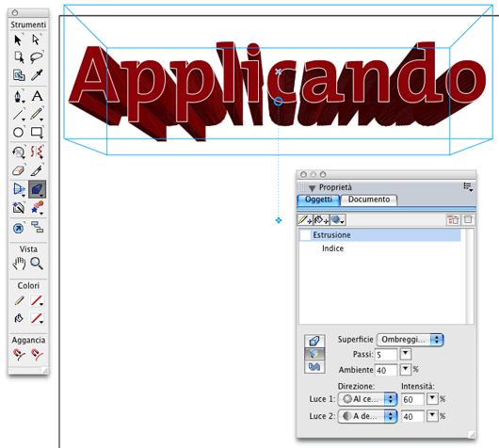Screen dimensions: 499x448
Task: Open the Ambiente value arrow menu
Action: [405, 369]
